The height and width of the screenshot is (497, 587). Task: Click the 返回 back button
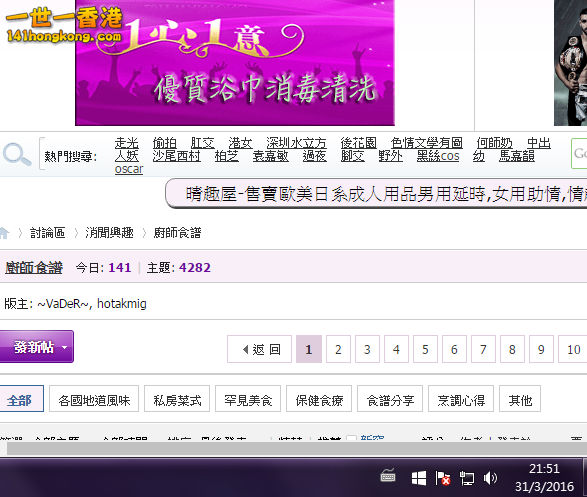click(259, 350)
